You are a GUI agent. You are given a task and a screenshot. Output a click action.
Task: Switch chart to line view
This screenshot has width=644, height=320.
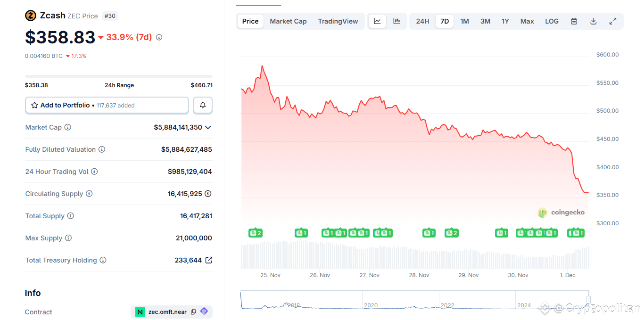click(377, 21)
